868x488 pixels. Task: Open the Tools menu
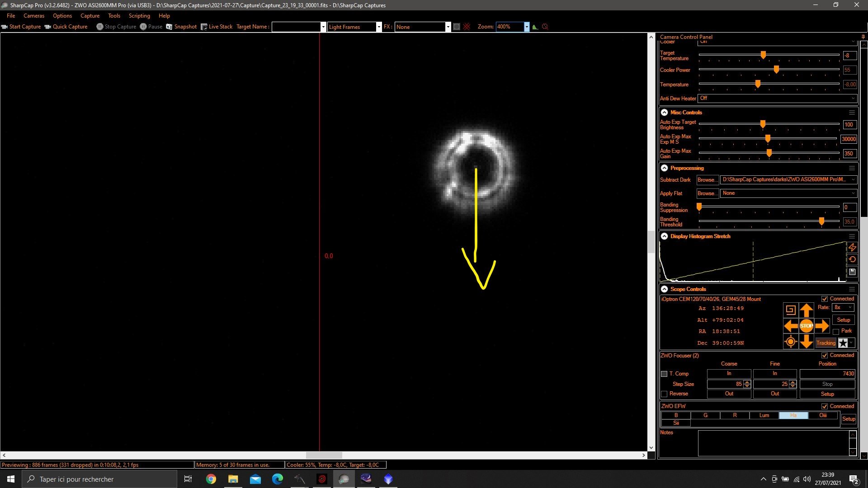(114, 16)
